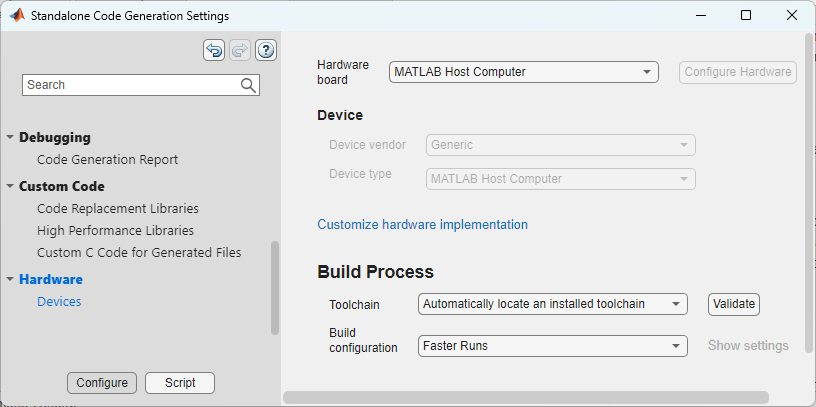This screenshot has width=816, height=407.
Task: Collapse the Hardware section
Action: 10,280
